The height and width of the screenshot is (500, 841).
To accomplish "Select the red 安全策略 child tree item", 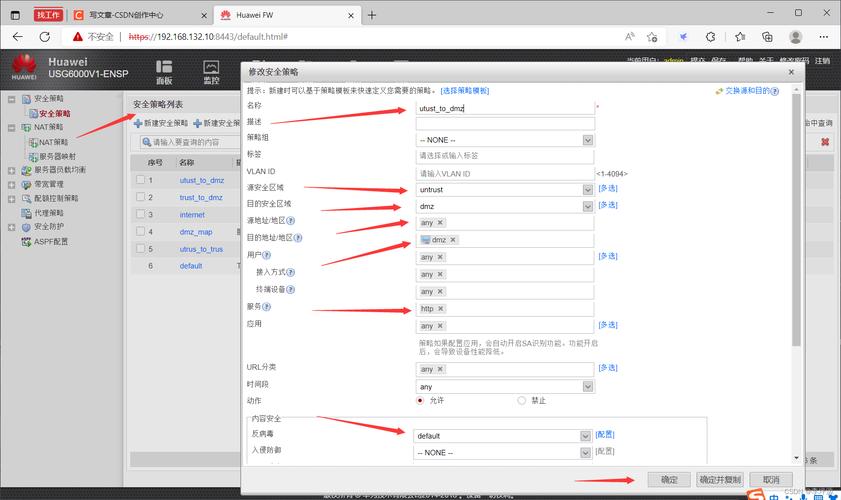I will 54,113.
